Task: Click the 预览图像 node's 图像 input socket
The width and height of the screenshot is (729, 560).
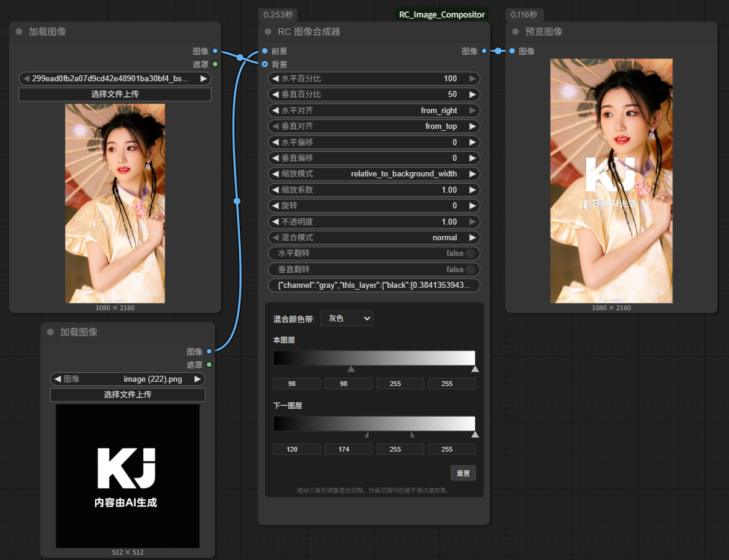Action: (512, 51)
